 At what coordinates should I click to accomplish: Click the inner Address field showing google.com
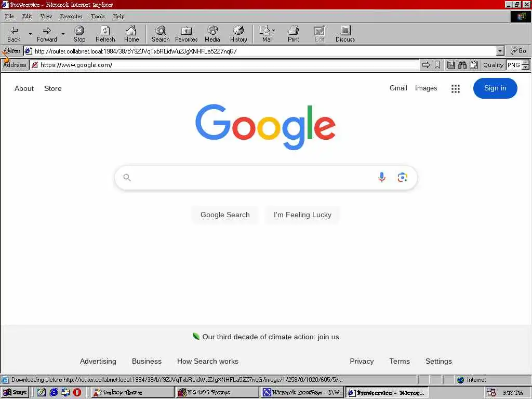[x=224, y=65]
